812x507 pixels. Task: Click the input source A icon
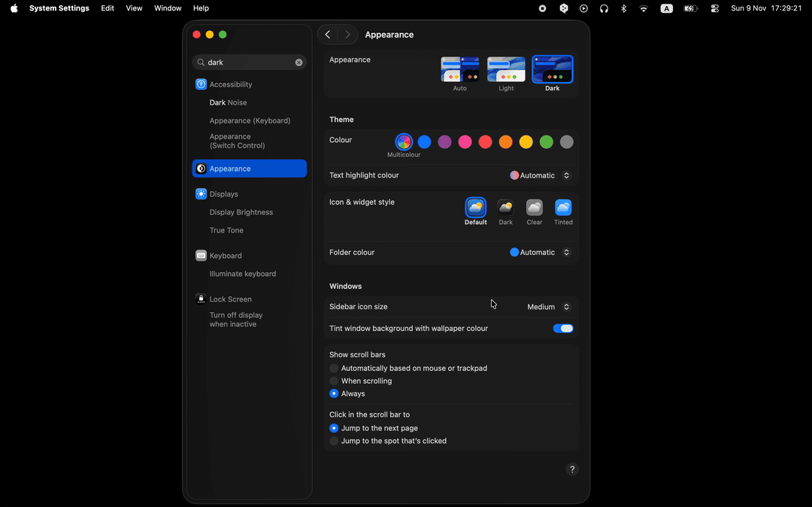(x=666, y=8)
